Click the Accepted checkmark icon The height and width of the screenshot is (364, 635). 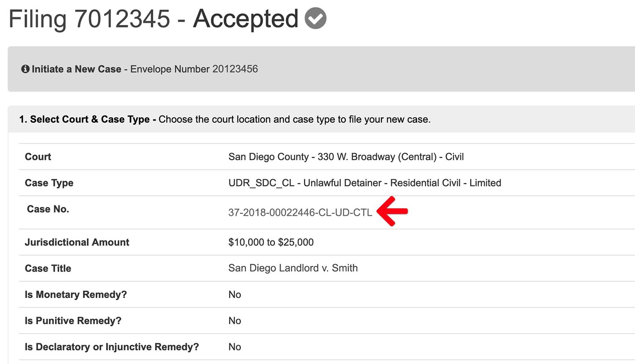click(315, 19)
